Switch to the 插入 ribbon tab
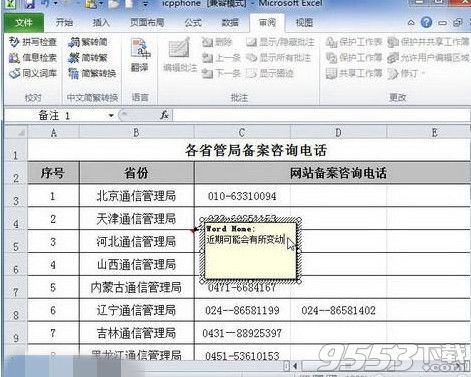The width and height of the screenshot is (471, 377). tap(101, 23)
